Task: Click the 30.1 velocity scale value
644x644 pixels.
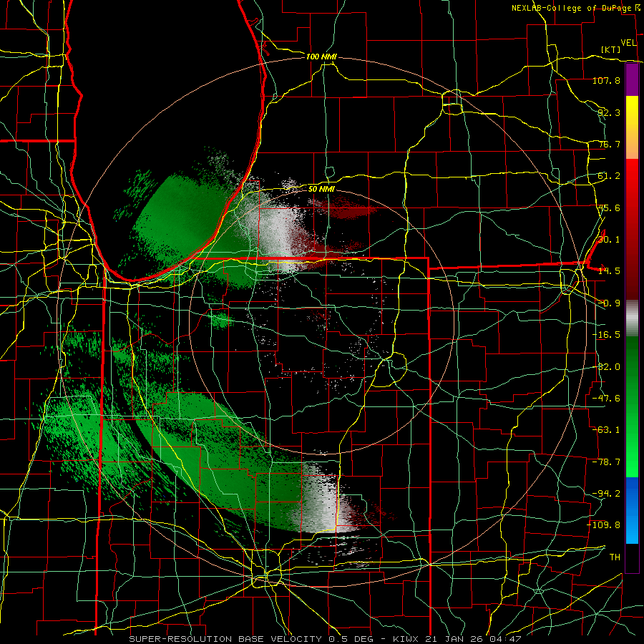Action: click(609, 240)
